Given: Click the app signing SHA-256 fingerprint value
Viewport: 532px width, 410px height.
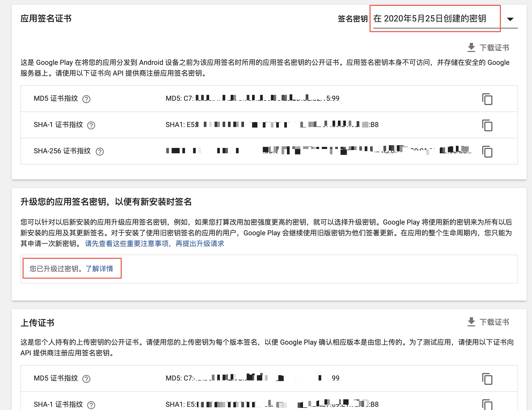Looking at the screenshot, I should click(318, 151).
